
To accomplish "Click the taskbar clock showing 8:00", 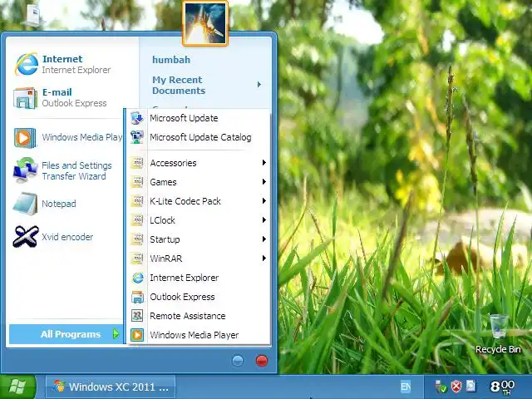I will click(x=502, y=387).
